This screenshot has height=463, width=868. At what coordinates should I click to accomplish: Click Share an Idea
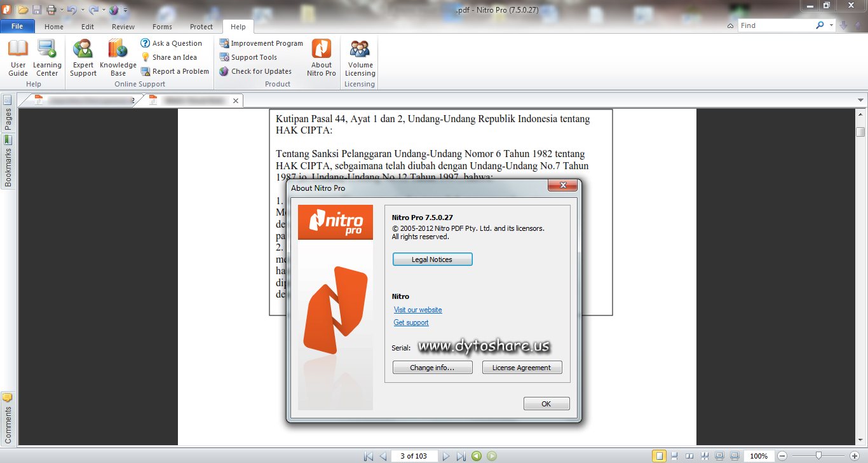pyautogui.click(x=169, y=57)
